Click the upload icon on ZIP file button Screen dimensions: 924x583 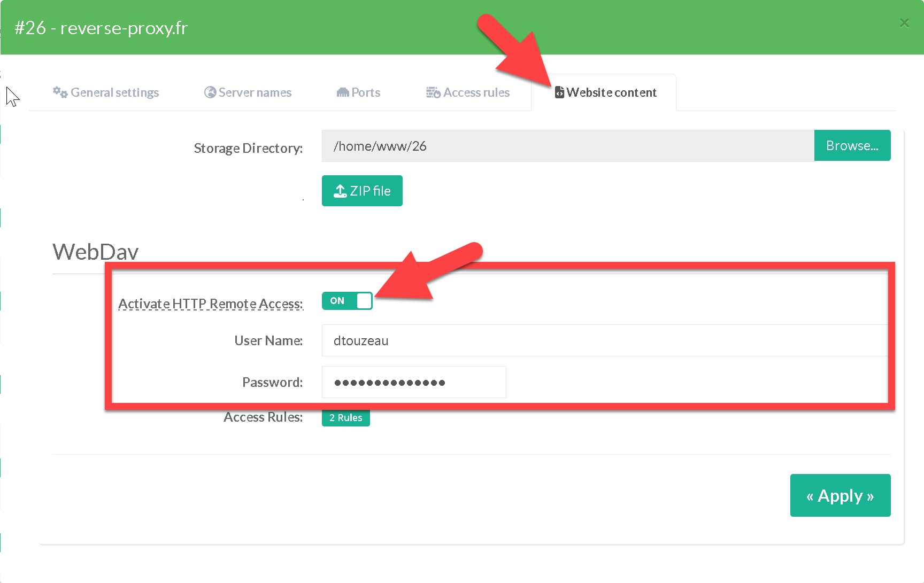pyautogui.click(x=340, y=191)
